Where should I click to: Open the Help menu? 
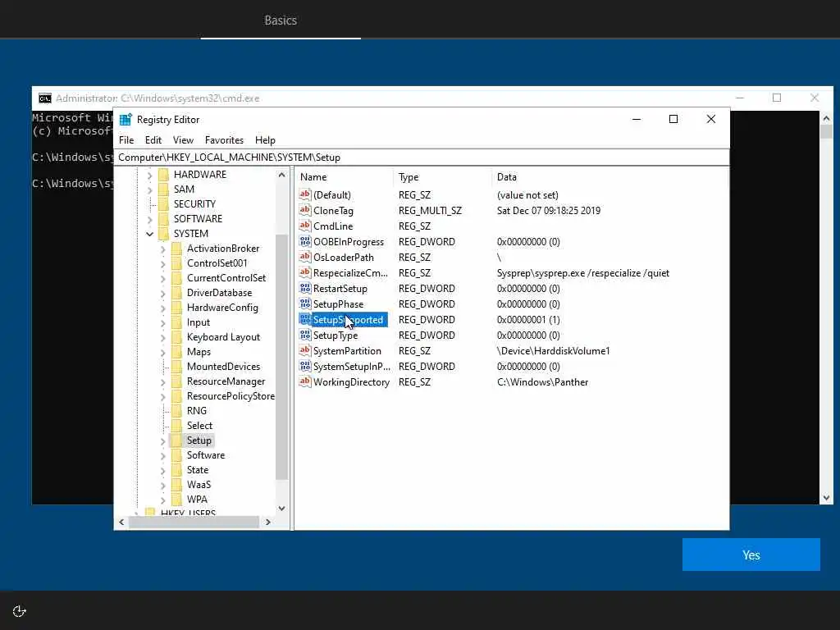(x=265, y=139)
